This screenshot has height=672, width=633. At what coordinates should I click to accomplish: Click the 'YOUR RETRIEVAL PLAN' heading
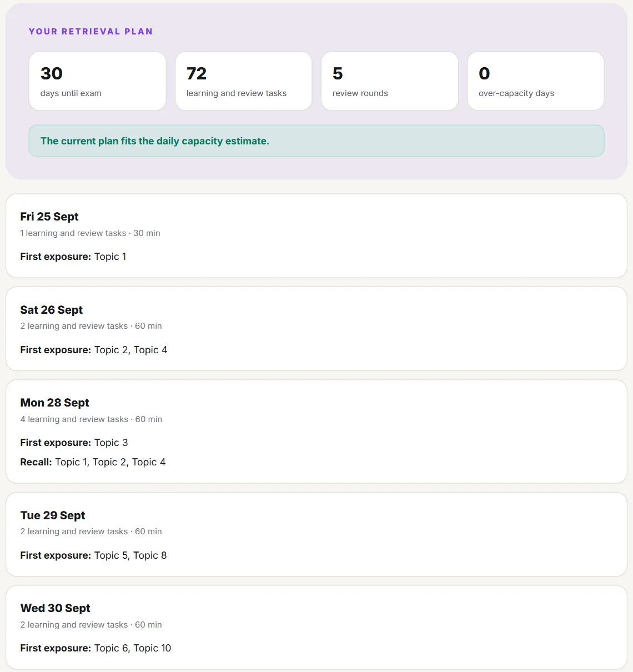pos(91,32)
